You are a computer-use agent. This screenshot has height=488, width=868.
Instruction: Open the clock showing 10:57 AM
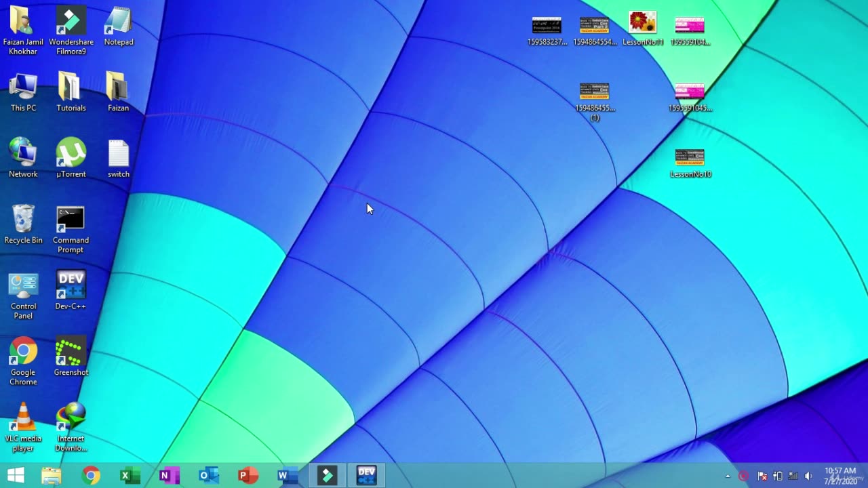click(x=840, y=476)
